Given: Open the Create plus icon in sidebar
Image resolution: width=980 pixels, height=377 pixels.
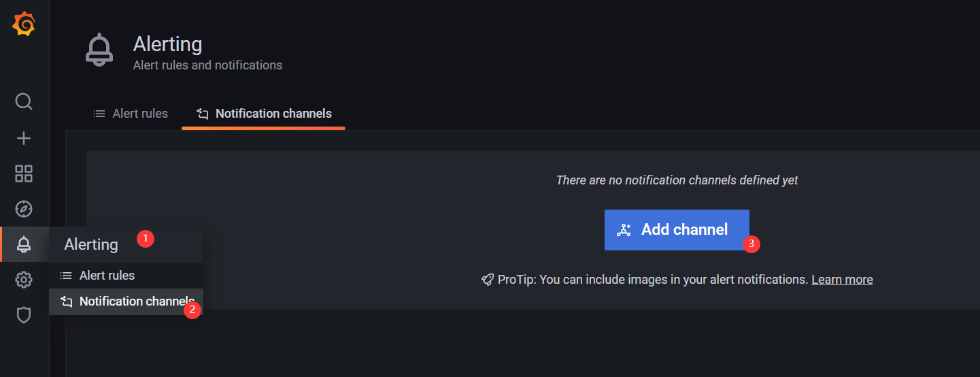Looking at the screenshot, I should click(24, 138).
